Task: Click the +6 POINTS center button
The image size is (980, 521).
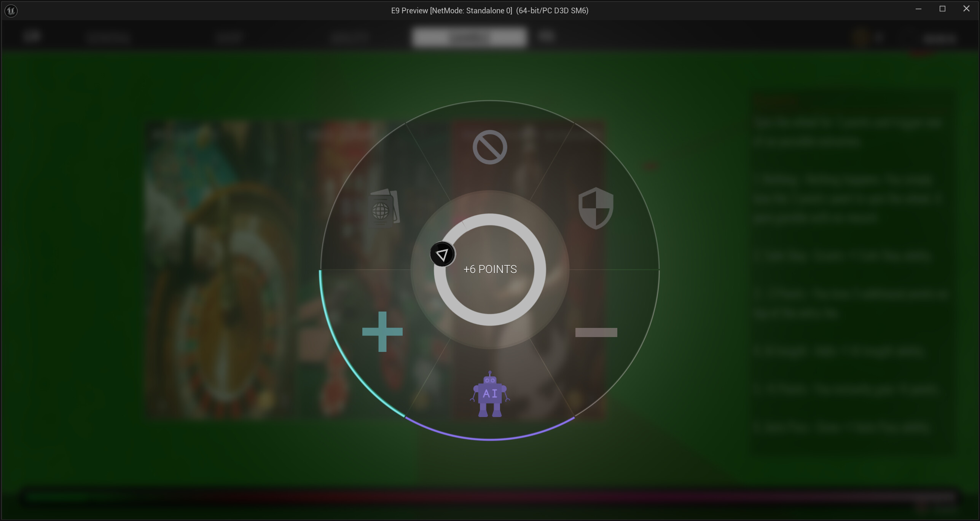Action: 490,269
